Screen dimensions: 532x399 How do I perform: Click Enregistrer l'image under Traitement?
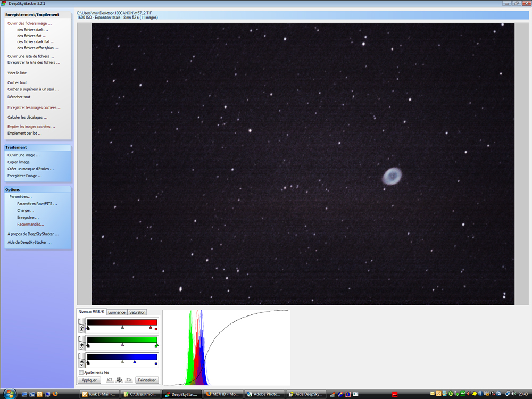(x=24, y=176)
